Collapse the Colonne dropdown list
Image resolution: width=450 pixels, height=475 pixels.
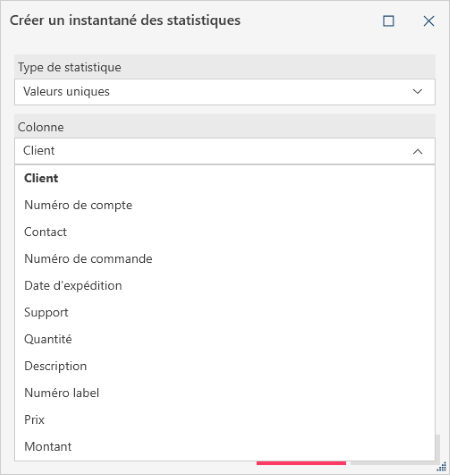pos(225,151)
